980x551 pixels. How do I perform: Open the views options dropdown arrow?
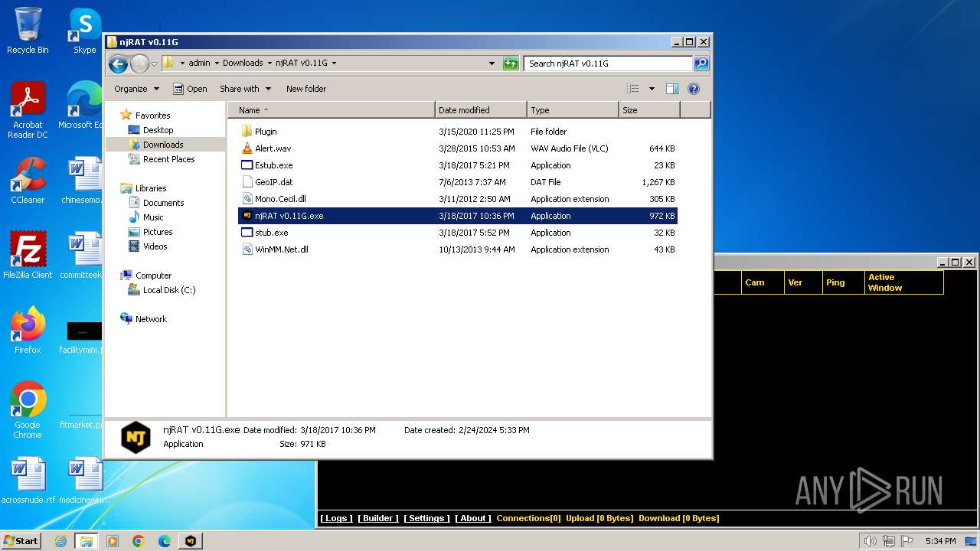point(652,89)
